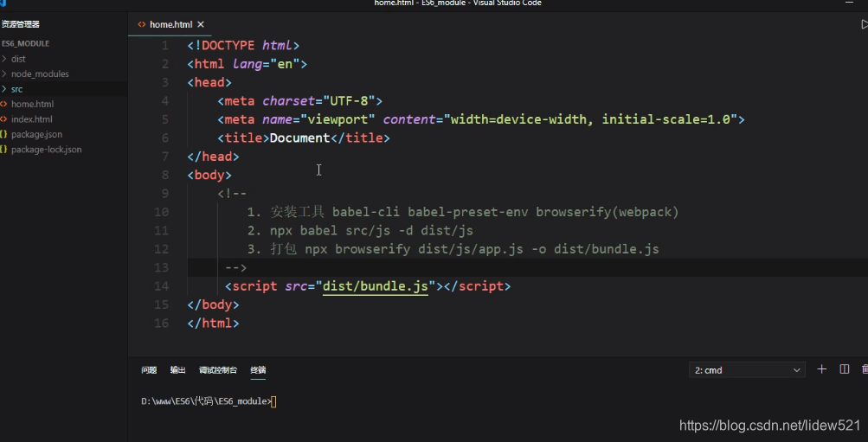
Task: Open the 2: cmd terminal dropdown
Action: click(747, 370)
